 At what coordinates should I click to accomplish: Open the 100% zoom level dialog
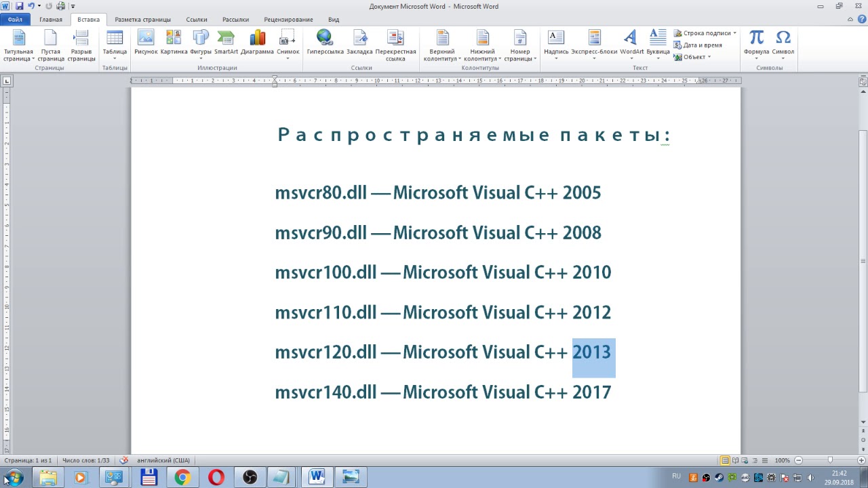[782, 460]
